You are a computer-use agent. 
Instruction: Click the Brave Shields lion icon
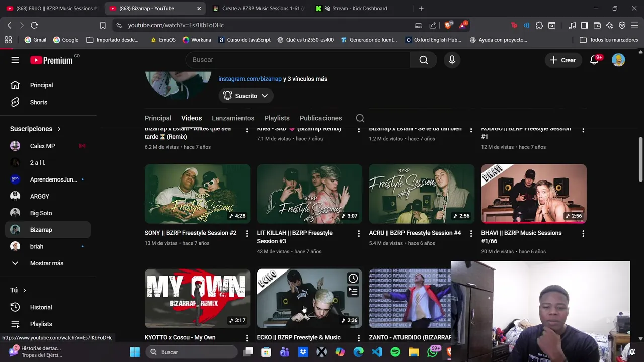coord(448,25)
